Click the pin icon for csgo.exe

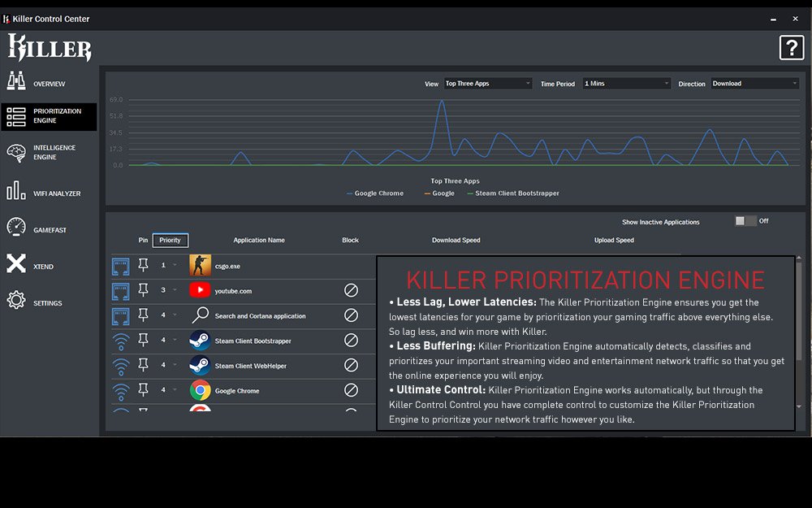point(144,266)
